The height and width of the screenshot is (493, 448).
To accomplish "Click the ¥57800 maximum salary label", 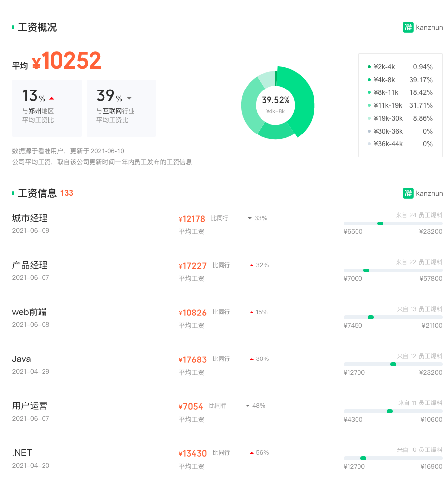I will pos(431,279).
